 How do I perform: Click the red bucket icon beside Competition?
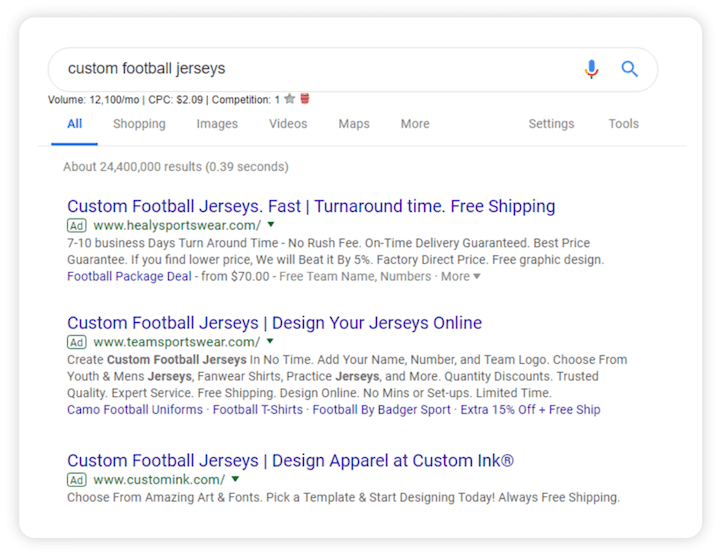(305, 99)
